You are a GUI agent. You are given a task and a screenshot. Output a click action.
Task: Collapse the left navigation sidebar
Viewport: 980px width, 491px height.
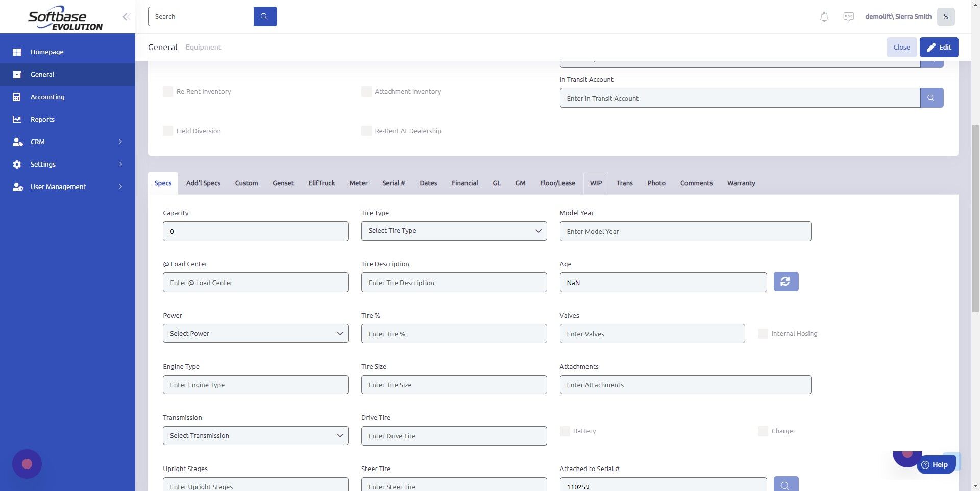(x=126, y=16)
